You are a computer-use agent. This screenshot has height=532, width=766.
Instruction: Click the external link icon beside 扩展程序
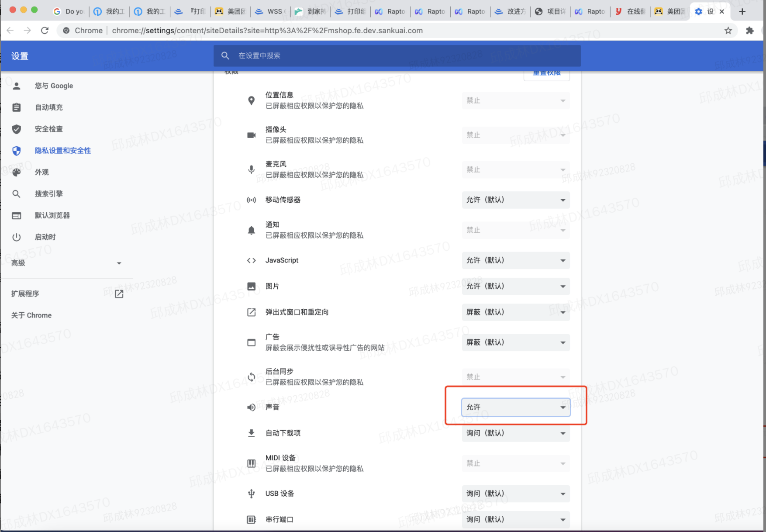[119, 294]
